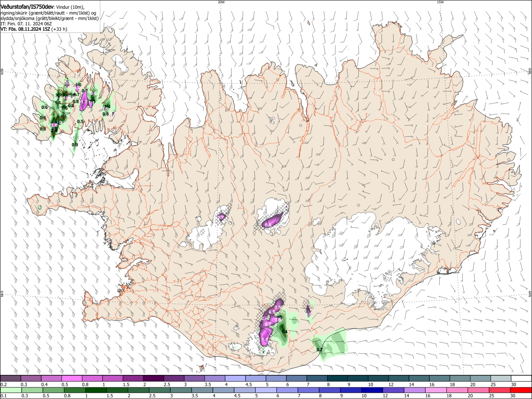Viewport: 532px width, 399px height.
Task: Select upper legend swatch between 8 and 9
Action: click(337, 378)
